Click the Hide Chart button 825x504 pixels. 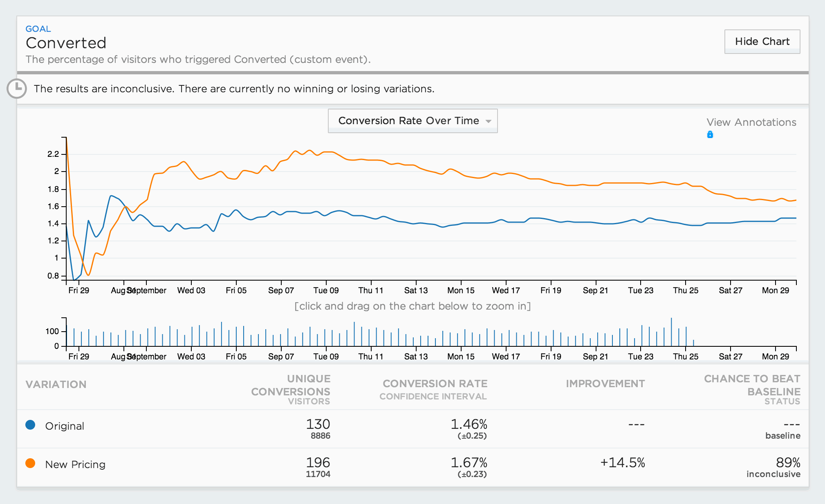pos(762,41)
